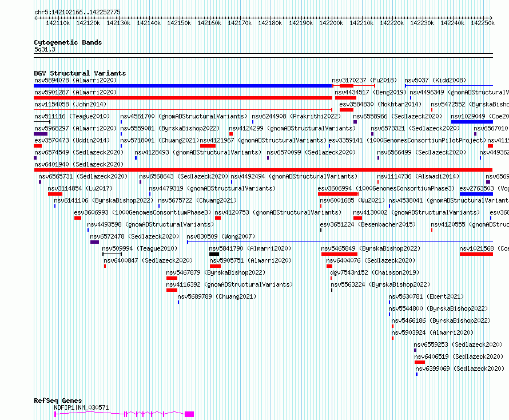509x420 pixels.
Task: Open nsv5559081 (ByrskaBishop2022) variant
Action: click(170, 128)
